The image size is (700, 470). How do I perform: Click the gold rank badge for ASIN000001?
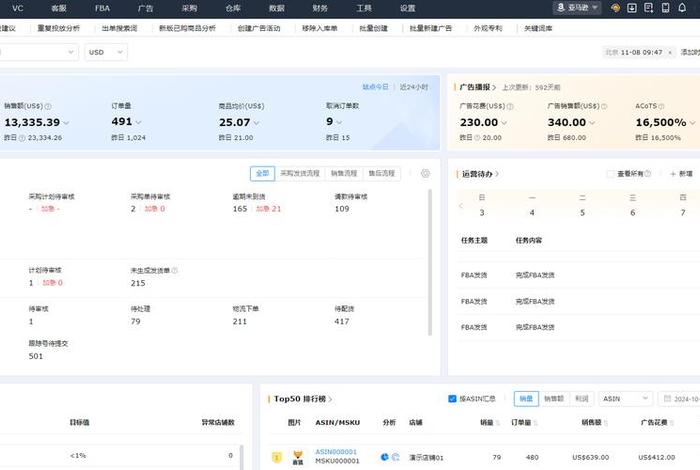[277, 457]
